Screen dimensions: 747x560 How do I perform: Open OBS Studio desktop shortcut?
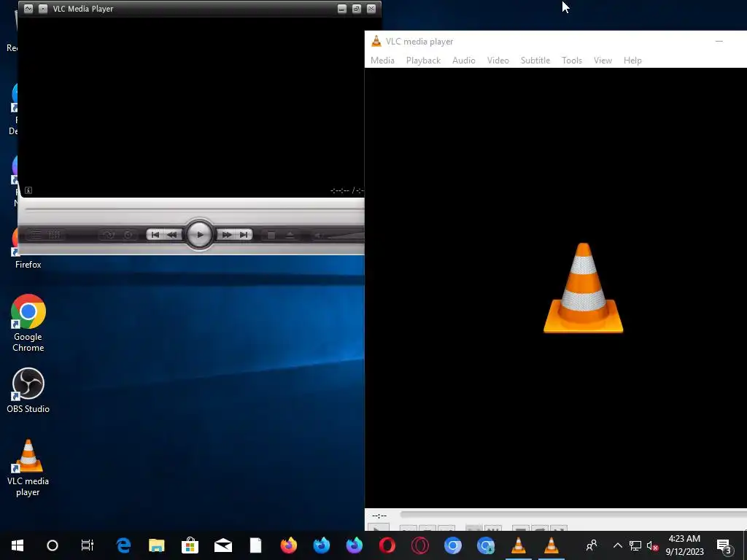click(28, 390)
